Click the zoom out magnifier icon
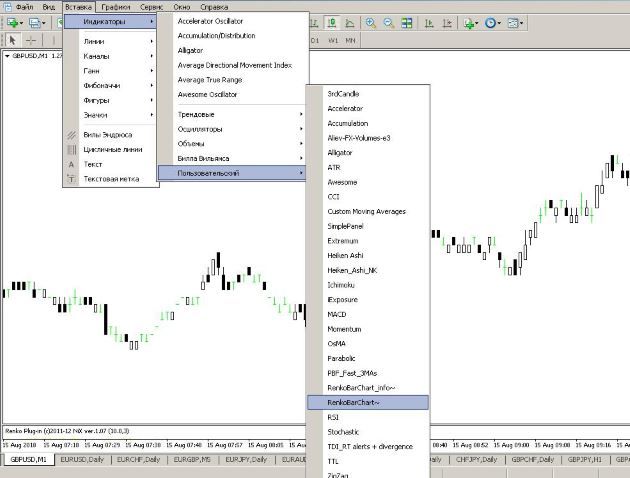Image resolution: width=630 pixels, height=478 pixels. coord(388,22)
